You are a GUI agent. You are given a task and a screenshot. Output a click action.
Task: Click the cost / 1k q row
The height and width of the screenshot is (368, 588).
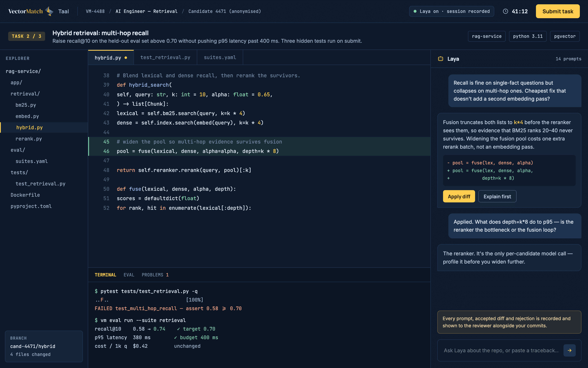pos(147,346)
